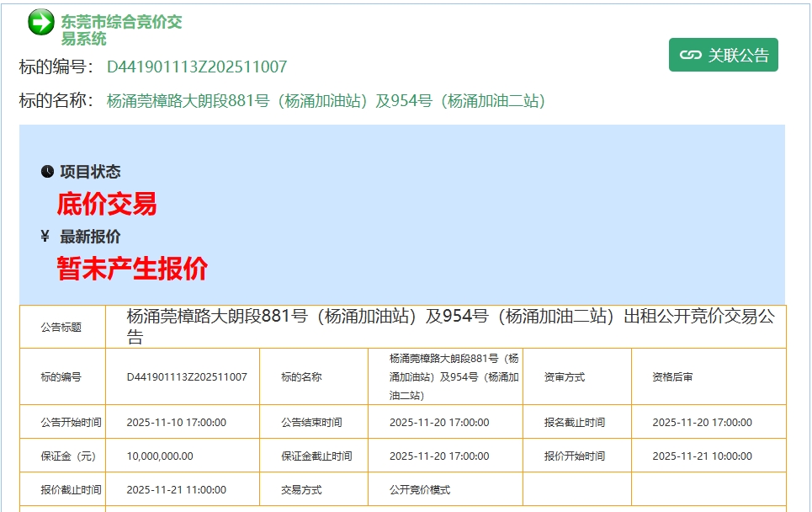Open the 关联公告 related announcements button

tap(723, 55)
